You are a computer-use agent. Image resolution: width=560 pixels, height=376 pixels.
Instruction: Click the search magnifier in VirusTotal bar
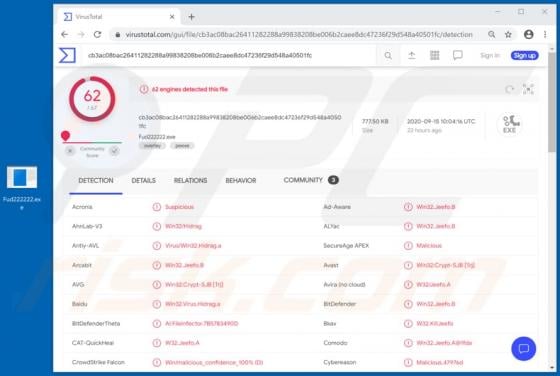388,55
